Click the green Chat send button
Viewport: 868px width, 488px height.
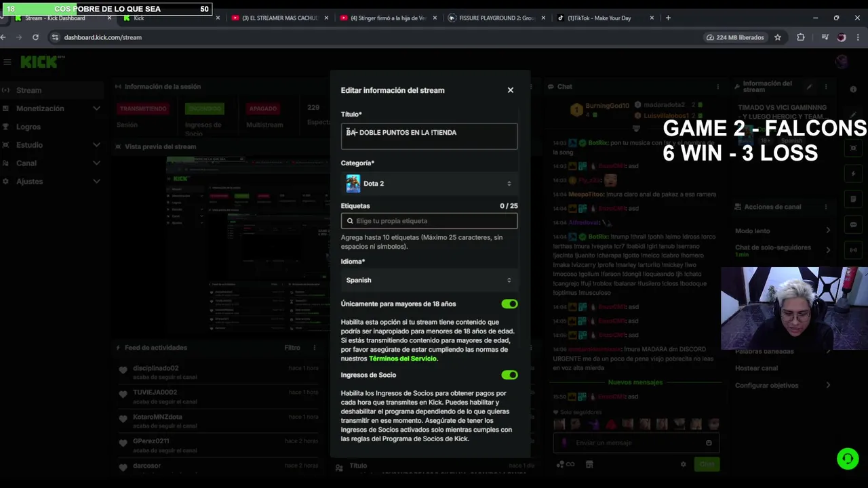(707, 464)
